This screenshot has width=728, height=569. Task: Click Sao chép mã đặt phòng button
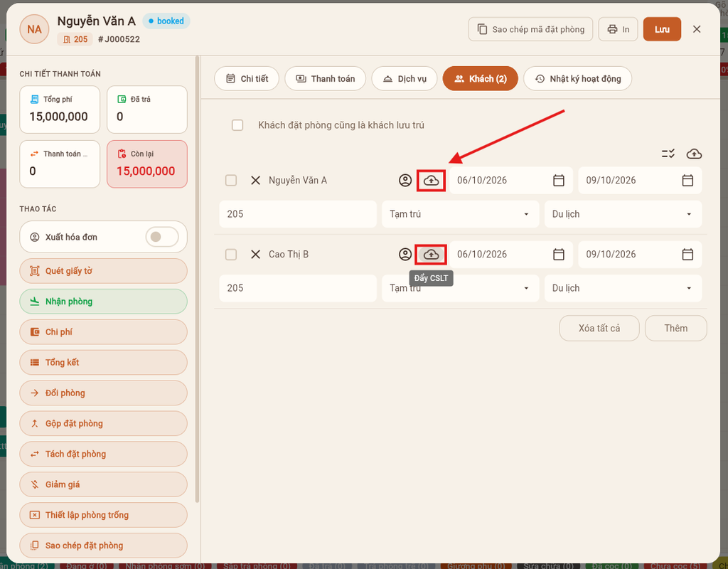click(x=530, y=29)
